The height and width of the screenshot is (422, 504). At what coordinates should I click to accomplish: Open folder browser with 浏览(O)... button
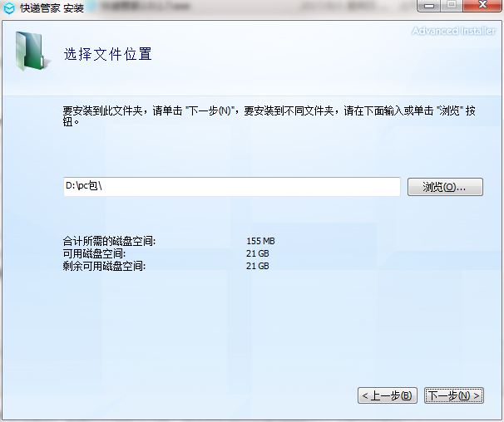pos(445,187)
